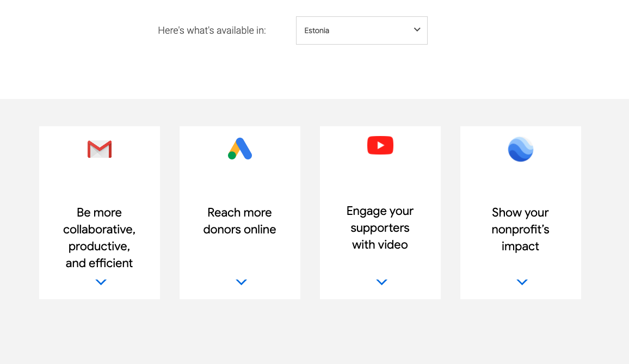Expand the collaborative, productive, efficient card chevron
The width and height of the screenshot is (629, 364).
pos(101,282)
